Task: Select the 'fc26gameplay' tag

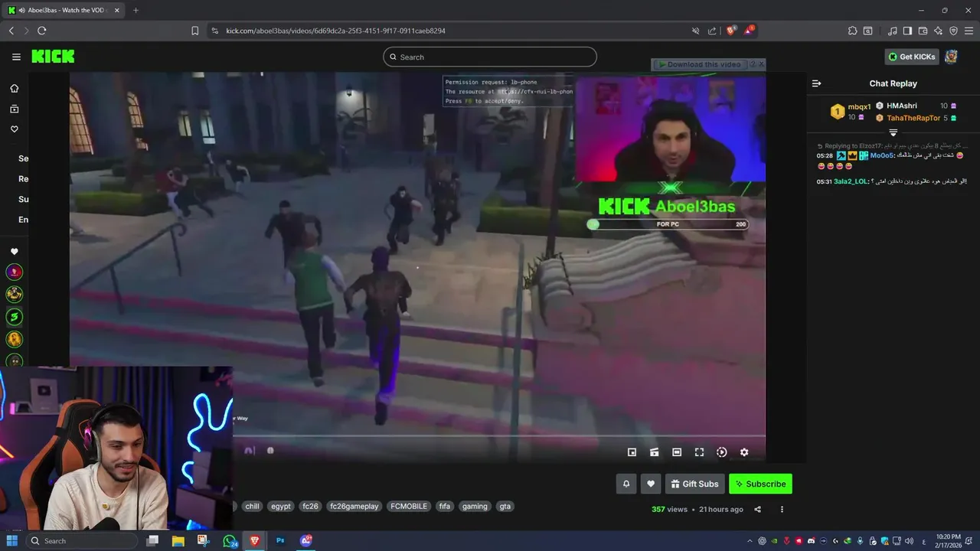Action: pyautogui.click(x=354, y=506)
